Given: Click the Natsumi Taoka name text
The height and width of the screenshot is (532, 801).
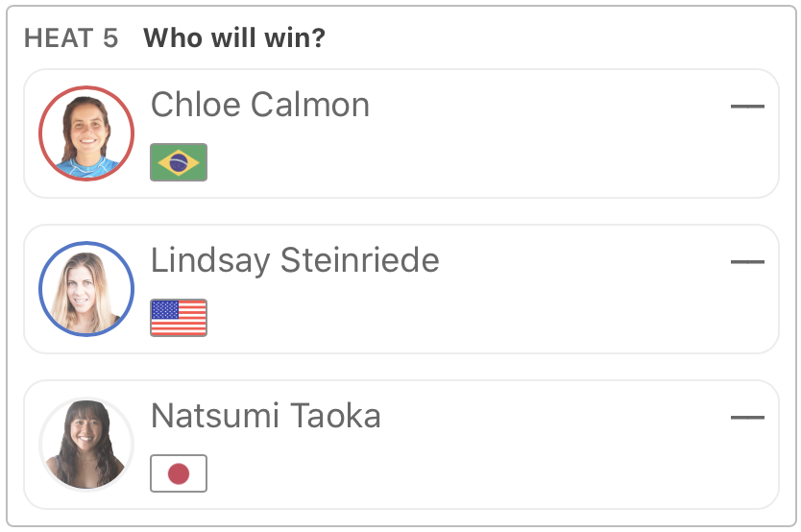Looking at the screenshot, I should tap(266, 416).
